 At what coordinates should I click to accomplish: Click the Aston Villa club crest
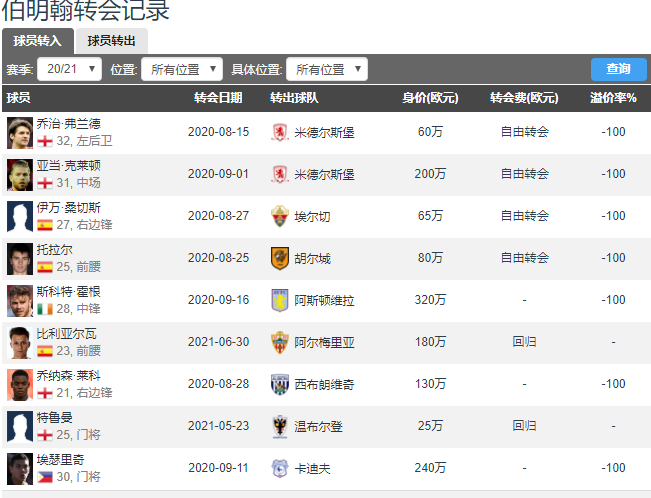(x=279, y=300)
